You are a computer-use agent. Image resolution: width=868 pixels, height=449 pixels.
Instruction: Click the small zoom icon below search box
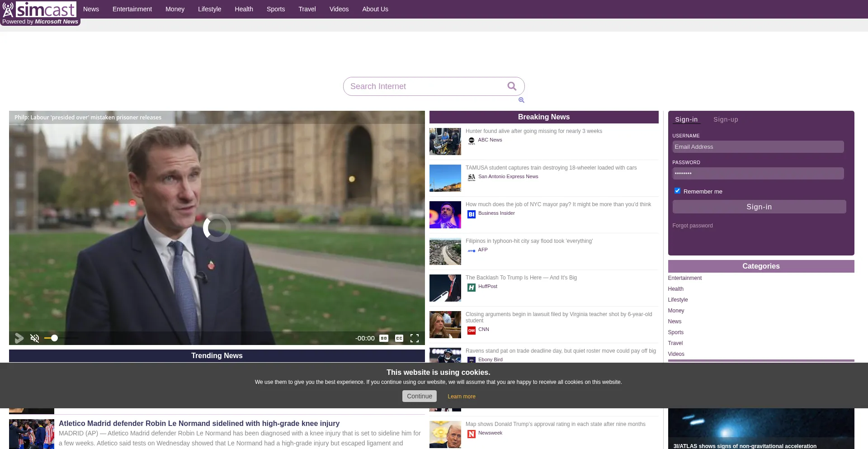[x=521, y=100]
